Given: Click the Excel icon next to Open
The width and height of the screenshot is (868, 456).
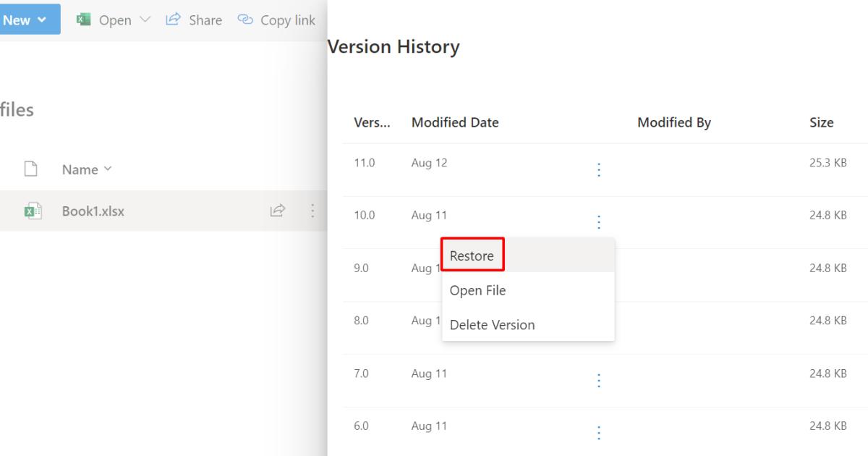Looking at the screenshot, I should (83, 20).
